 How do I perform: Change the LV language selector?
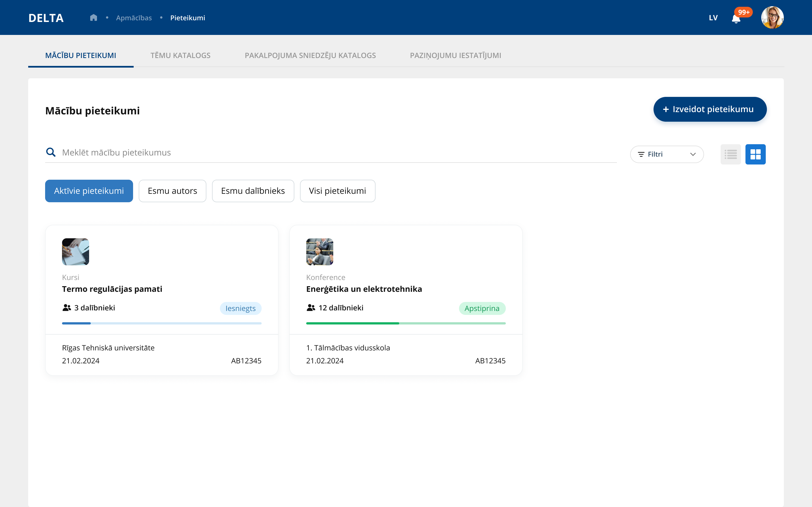(x=713, y=18)
